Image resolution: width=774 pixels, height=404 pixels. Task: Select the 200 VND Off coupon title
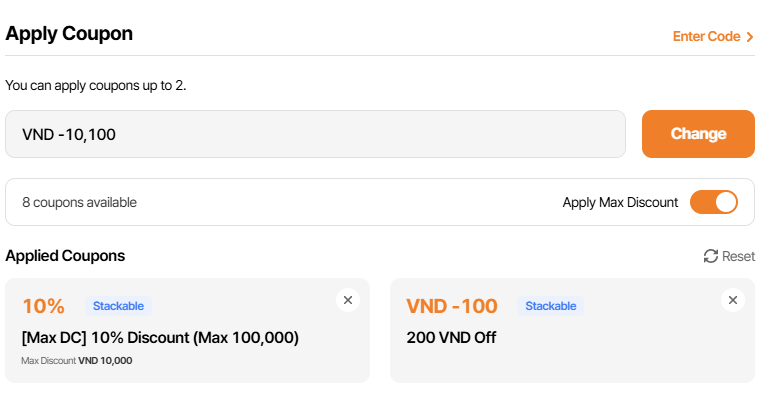[x=452, y=337]
